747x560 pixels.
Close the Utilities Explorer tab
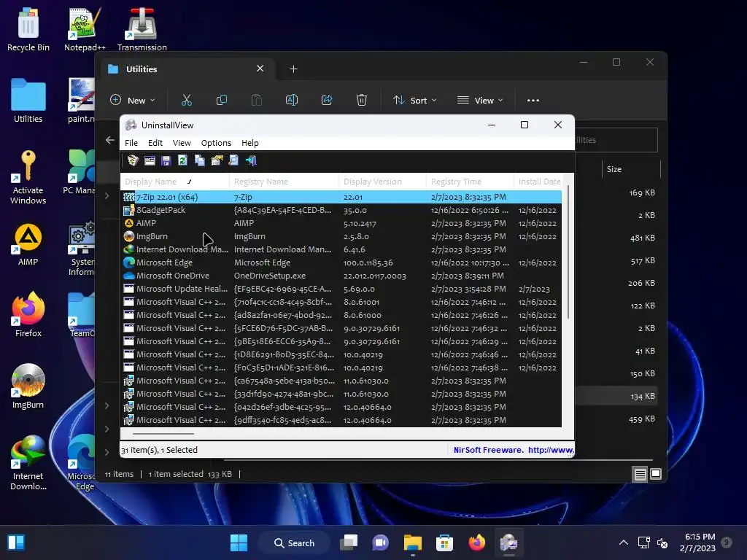260,69
